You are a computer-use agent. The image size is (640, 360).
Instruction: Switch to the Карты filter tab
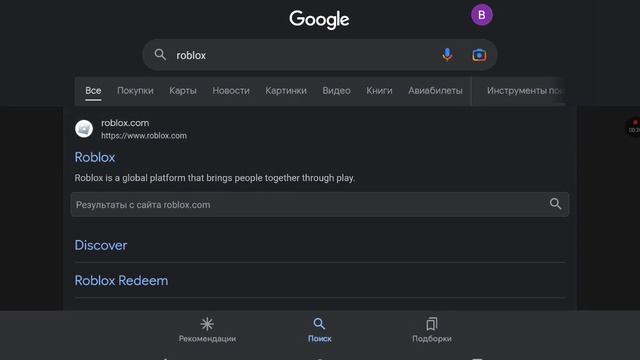[x=183, y=91]
